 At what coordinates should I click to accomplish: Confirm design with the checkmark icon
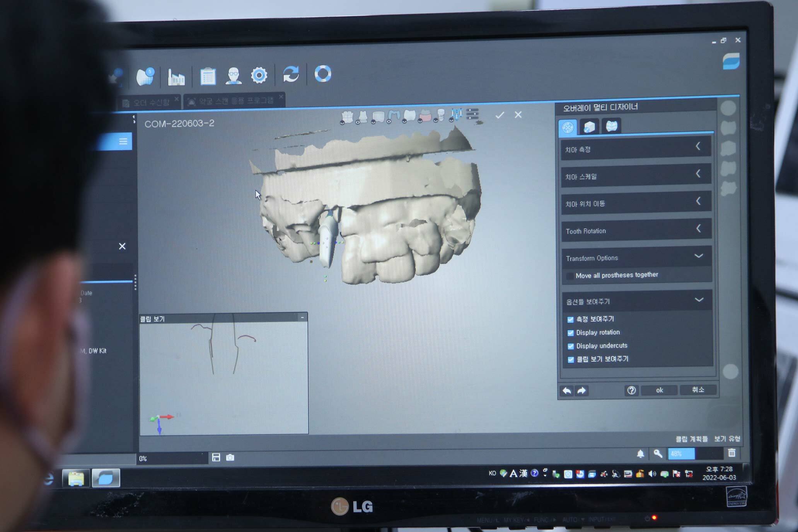point(500,115)
